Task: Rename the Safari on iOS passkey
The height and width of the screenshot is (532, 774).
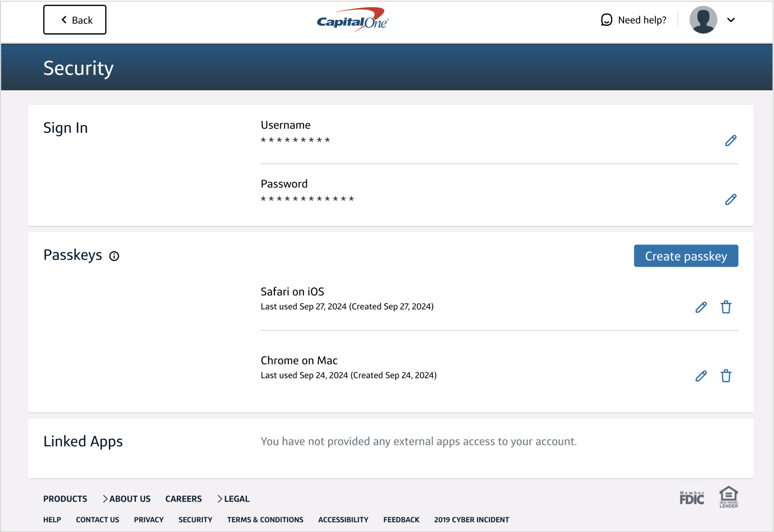Action: point(701,307)
